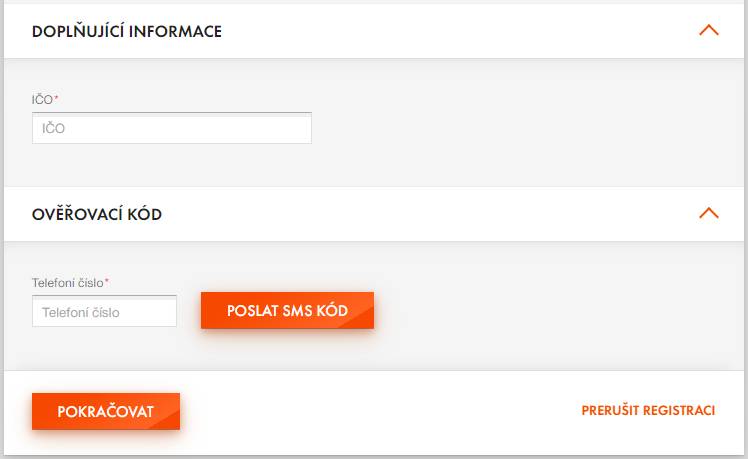Select the orange arrow beside Ověřovací kód

[x=708, y=213]
